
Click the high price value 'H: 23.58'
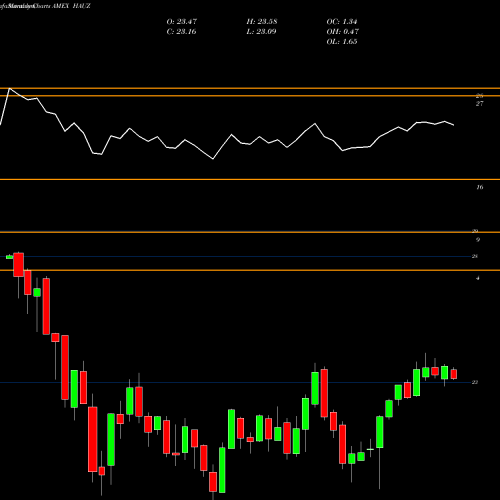click(262, 22)
